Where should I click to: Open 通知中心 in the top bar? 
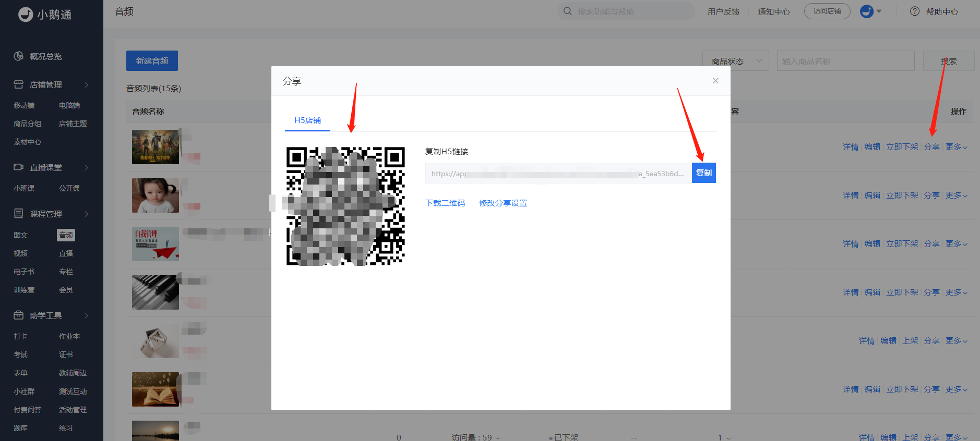pos(774,11)
